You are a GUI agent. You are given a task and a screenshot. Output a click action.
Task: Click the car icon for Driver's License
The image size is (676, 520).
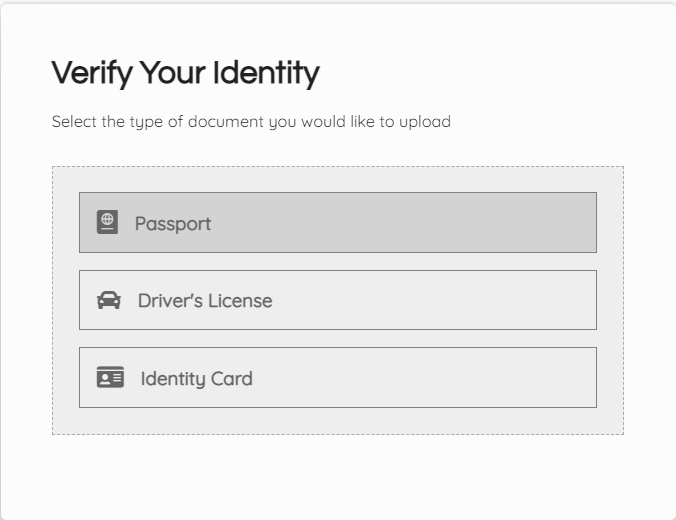pos(109,300)
